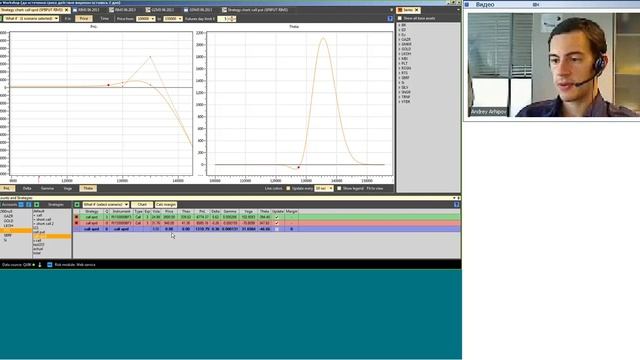The image size is (640, 360).
Task: Select the GOLD entry in Series tree
Action: click(x=406, y=49)
